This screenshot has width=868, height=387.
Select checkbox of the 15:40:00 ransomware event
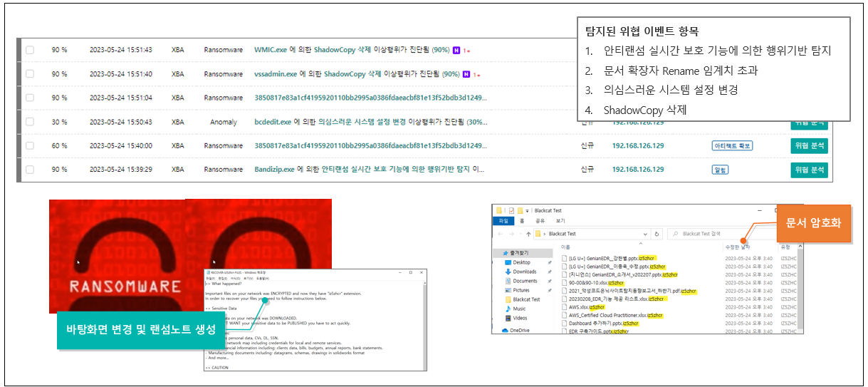30,145
